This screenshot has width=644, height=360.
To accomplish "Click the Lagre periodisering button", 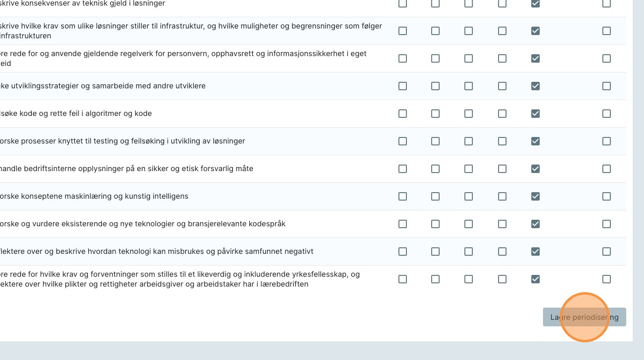I will [584, 317].
